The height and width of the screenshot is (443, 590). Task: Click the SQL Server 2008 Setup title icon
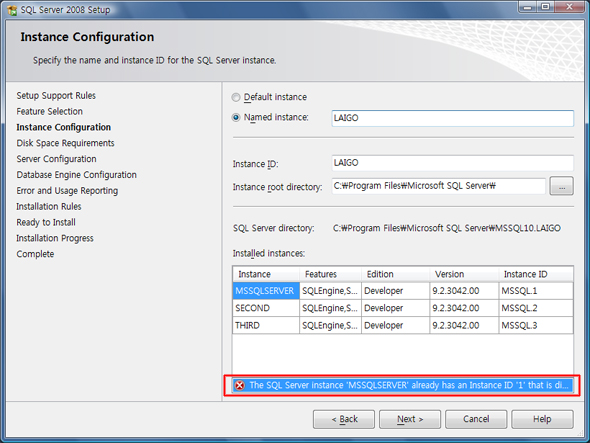[x=12, y=10]
